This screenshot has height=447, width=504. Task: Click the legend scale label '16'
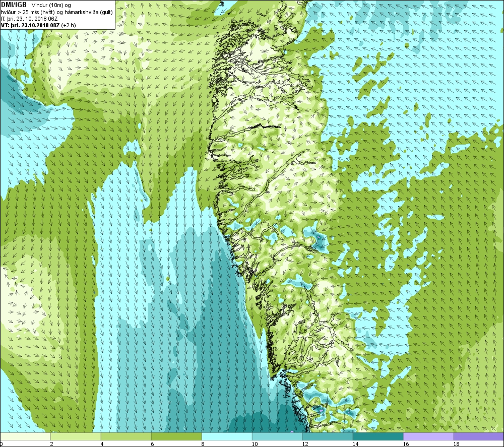click(406, 444)
